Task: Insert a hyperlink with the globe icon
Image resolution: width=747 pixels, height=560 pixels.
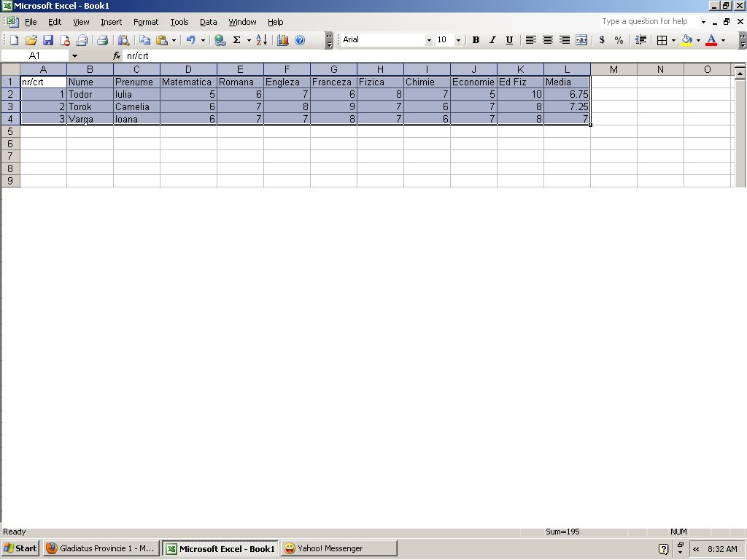Action: click(x=220, y=40)
